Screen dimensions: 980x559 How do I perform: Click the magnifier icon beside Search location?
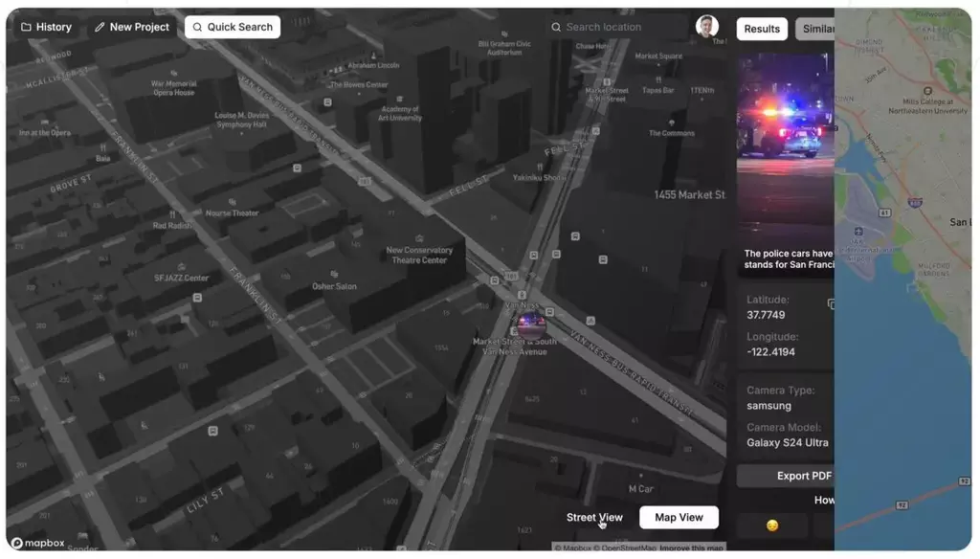(555, 27)
